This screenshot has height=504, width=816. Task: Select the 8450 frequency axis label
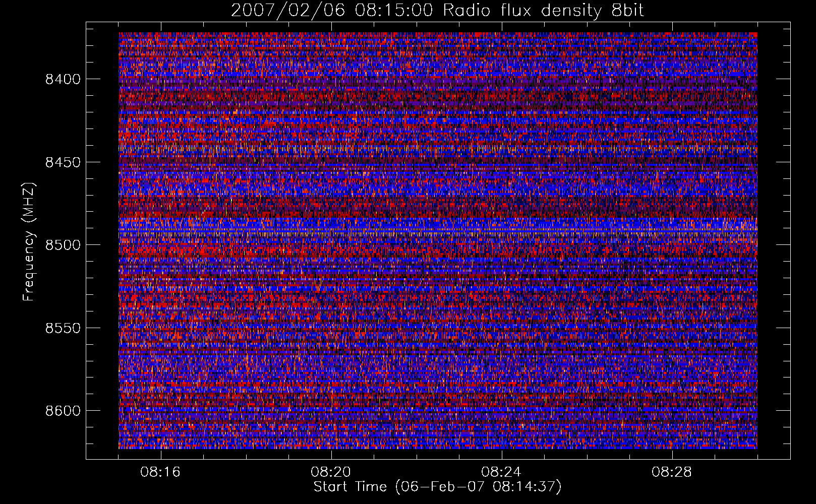63,162
